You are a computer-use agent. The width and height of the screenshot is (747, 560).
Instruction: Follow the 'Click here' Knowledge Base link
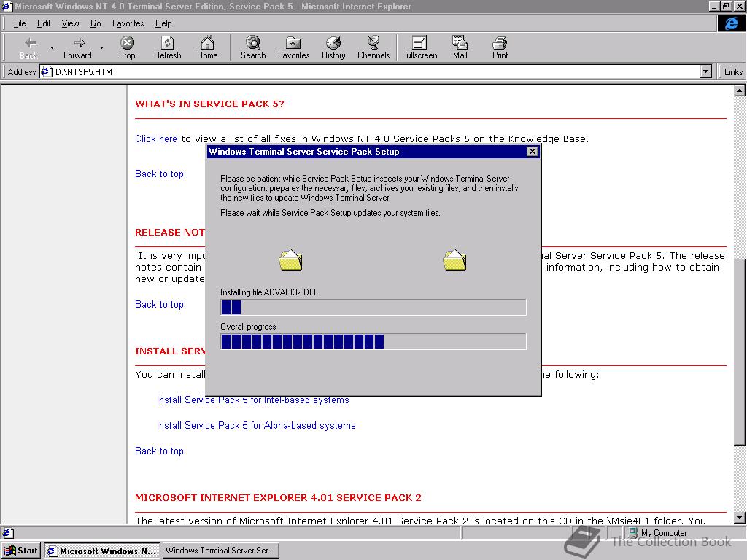click(x=156, y=139)
